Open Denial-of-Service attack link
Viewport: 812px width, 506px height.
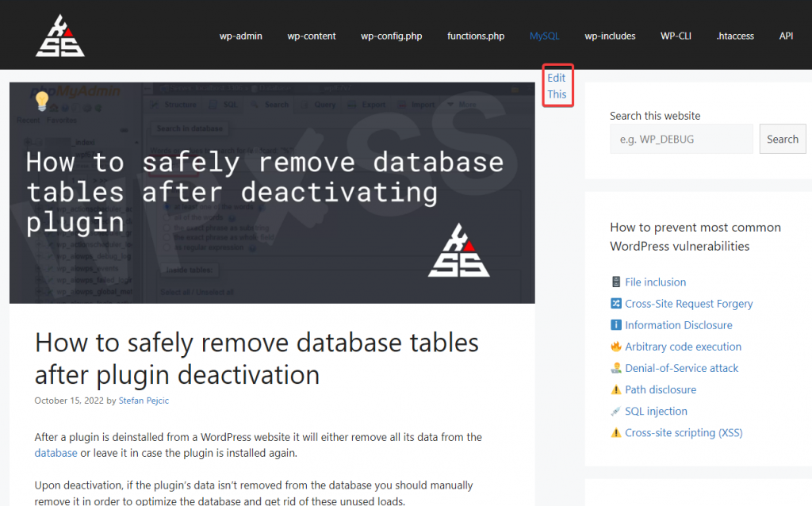point(681,368)
